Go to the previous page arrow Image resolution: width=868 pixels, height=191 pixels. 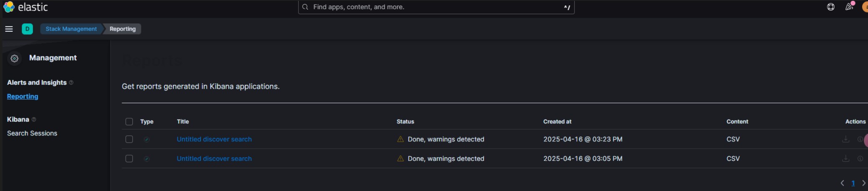pos(842,183)
